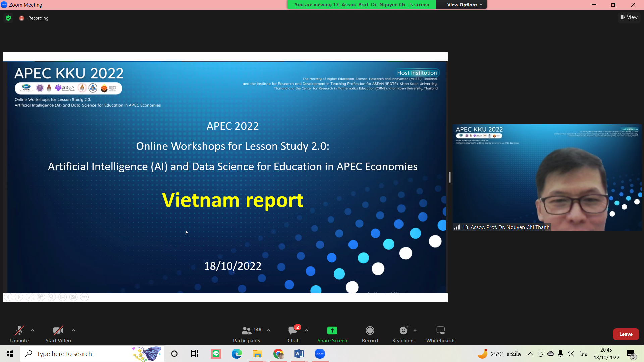Viewport: 644px width, 362px height.
Task: Open the View Options dropdown
Action: pyautogui.click(x=465, y=5)
